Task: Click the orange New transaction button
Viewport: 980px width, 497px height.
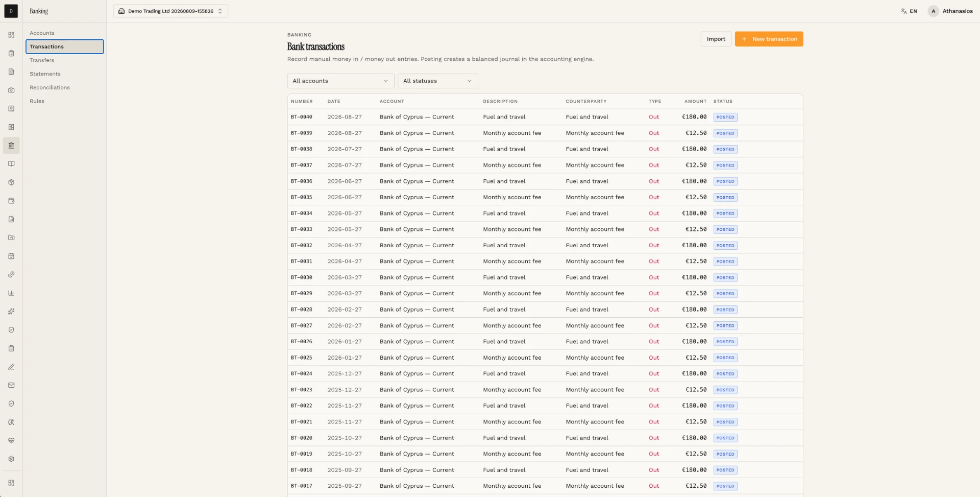Action: click(x=769, y=39)
